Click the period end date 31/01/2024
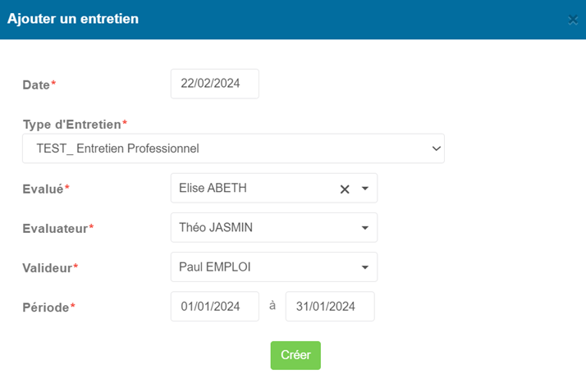 [330, 307]
